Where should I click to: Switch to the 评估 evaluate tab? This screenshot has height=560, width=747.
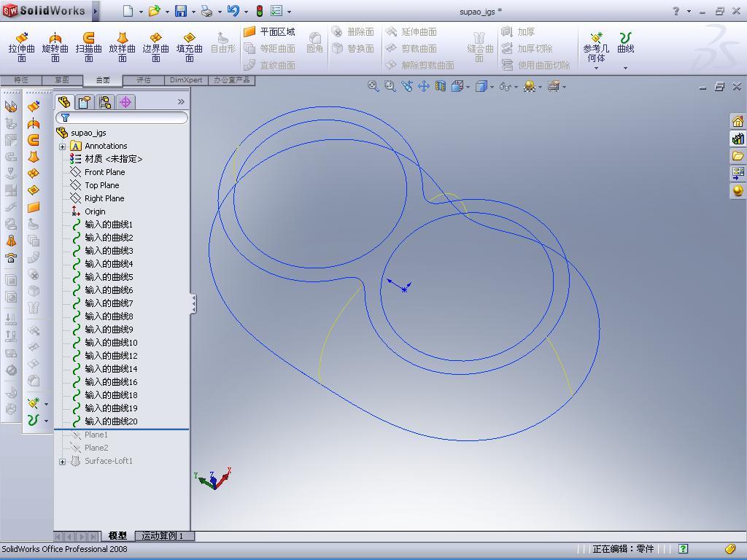144,80
